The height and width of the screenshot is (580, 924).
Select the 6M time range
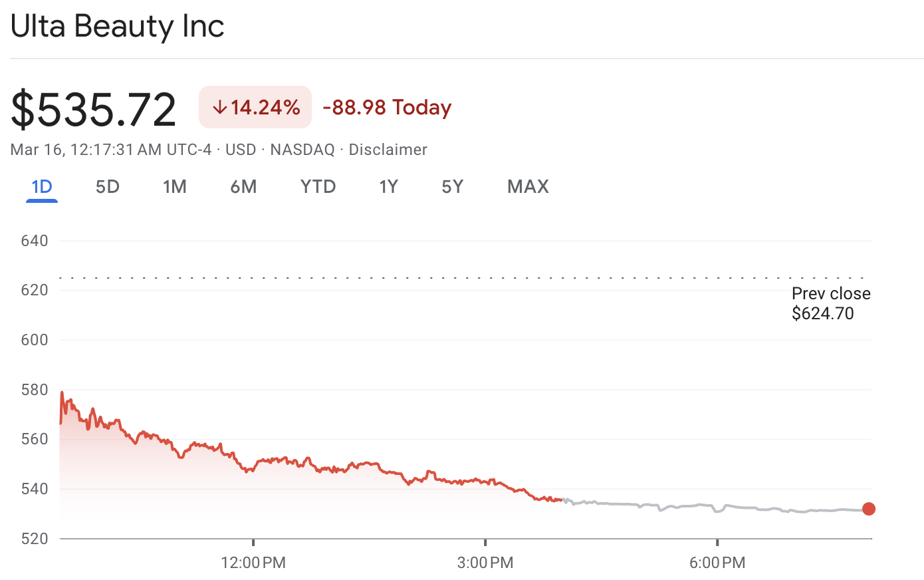pyautogui.click(x=243, y=187)
